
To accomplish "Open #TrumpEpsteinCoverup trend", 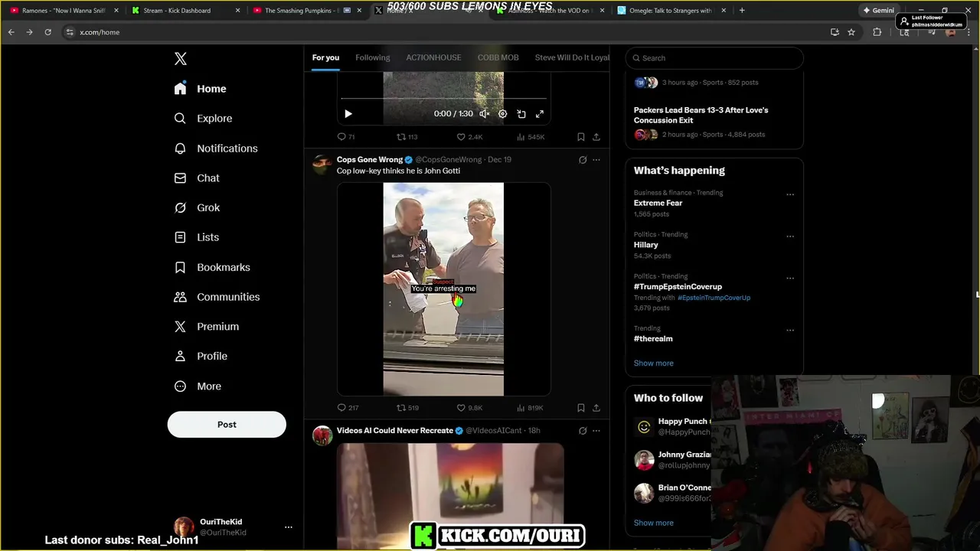I will point(678,287).
